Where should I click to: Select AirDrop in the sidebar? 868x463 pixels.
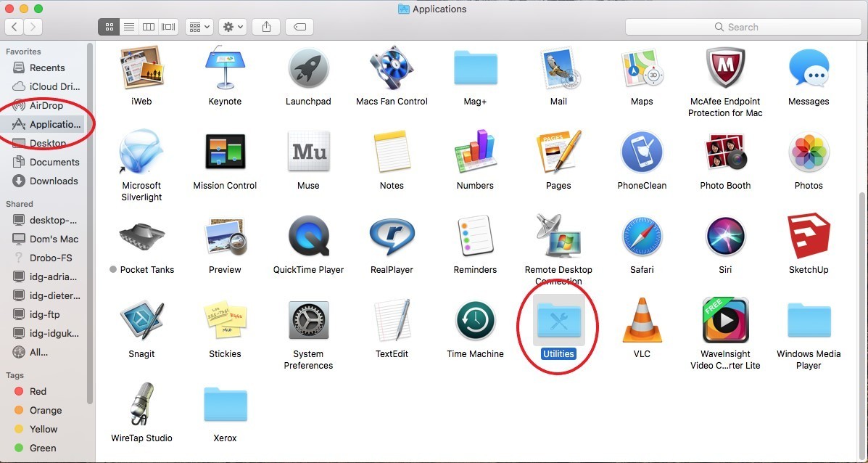46,105
